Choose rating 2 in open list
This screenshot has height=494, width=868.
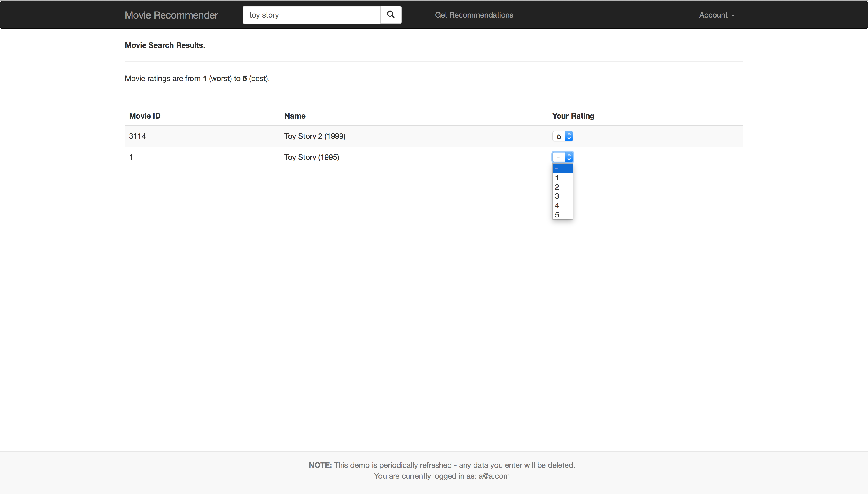click(x=562, y=187)
